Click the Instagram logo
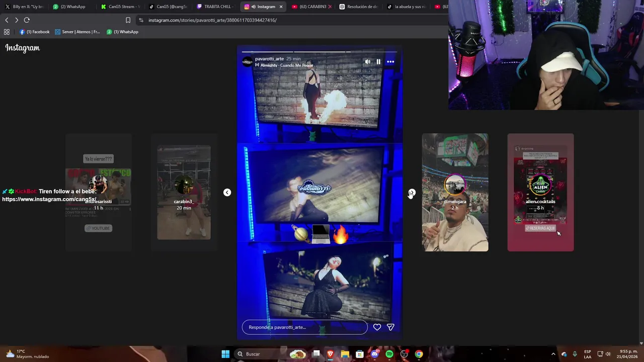Image resolution: width=644 pixels, height=362 pixels. tap(23, 48)
